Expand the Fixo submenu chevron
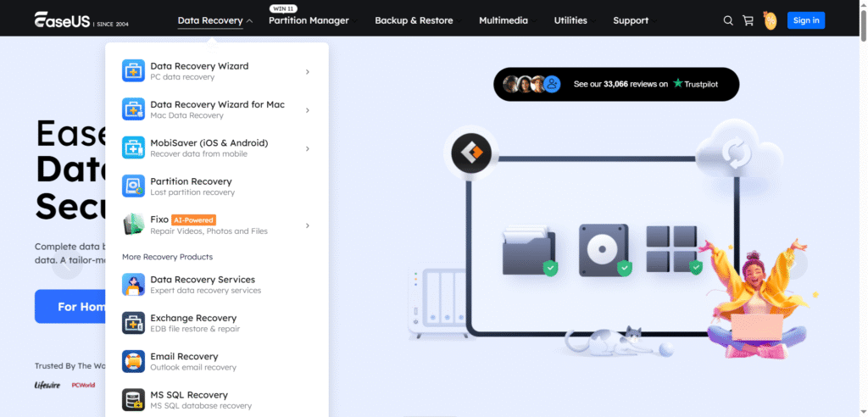This screenshot has height=417, width=868. [307, 225]
